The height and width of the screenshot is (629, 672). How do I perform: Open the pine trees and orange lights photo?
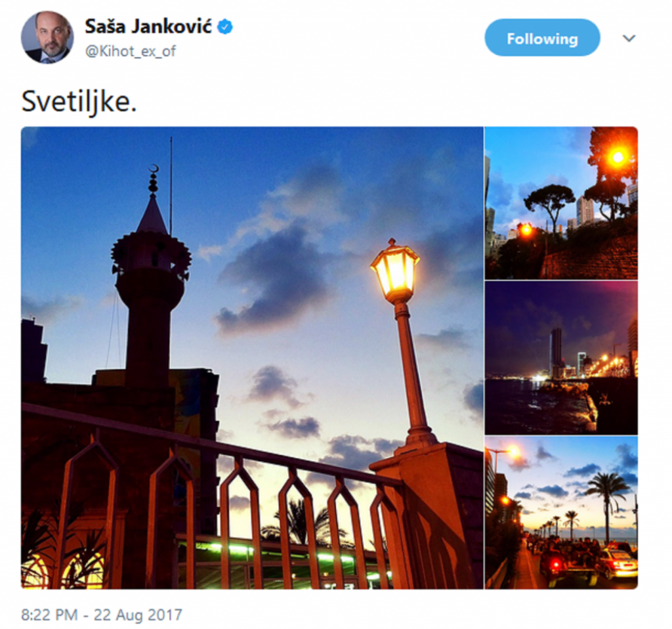[x=561, y=204]
